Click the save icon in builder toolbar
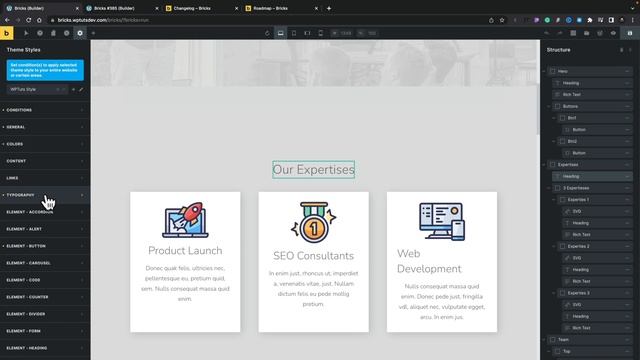Screen dimensions: 640x360 point(630,33)
